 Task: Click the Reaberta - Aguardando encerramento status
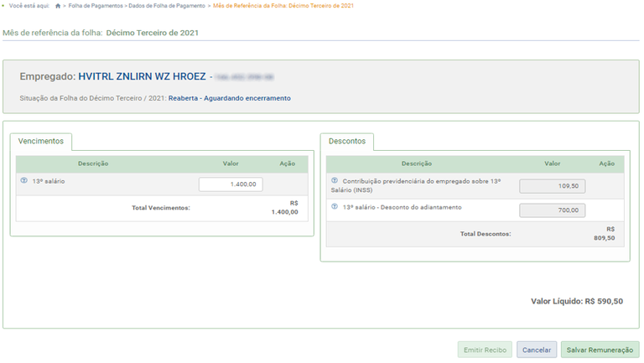coord(229,98)
